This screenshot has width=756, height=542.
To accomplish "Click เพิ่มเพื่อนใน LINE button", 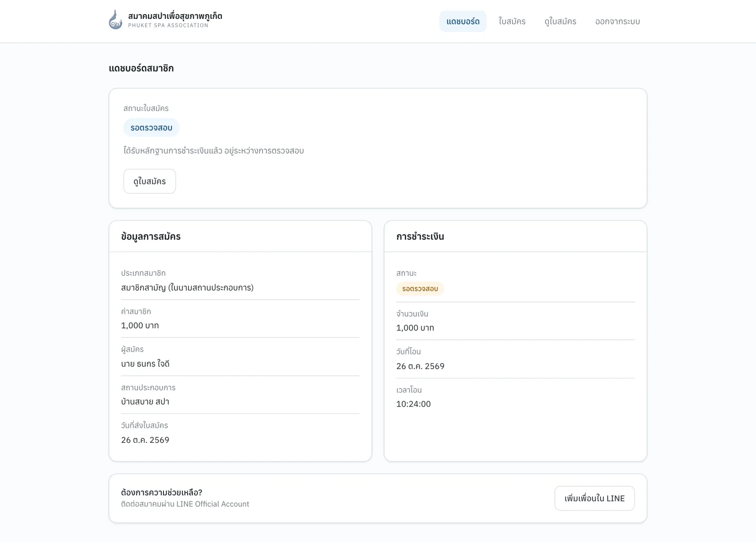I will [594, 498].
